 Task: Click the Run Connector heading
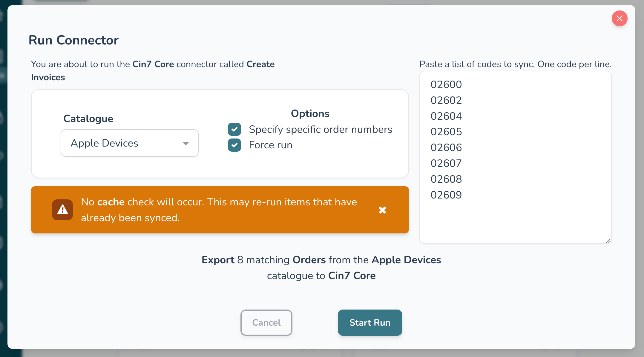click(x=73, y=40)
